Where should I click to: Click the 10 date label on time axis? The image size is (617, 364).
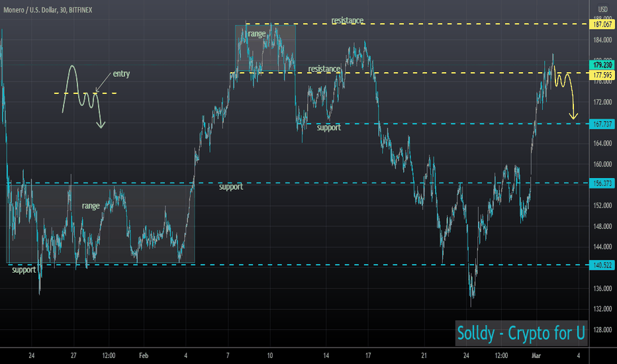point(269,356)
